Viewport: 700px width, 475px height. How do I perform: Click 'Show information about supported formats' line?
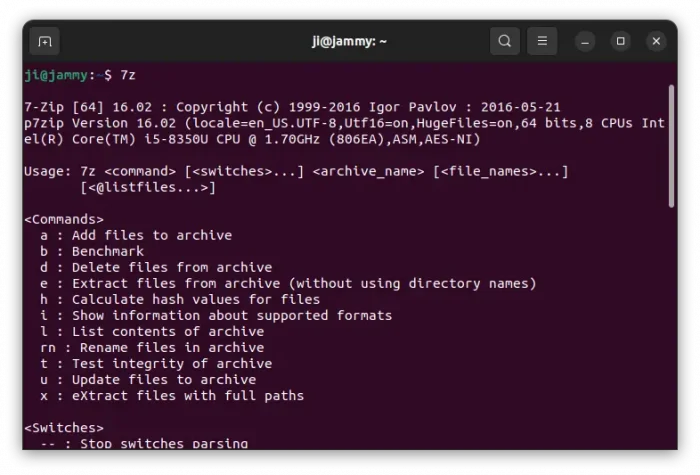231,315
